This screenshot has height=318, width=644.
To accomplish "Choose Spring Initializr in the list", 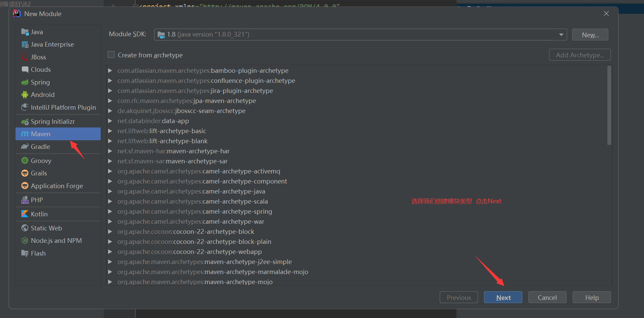I will coord(58,121).
